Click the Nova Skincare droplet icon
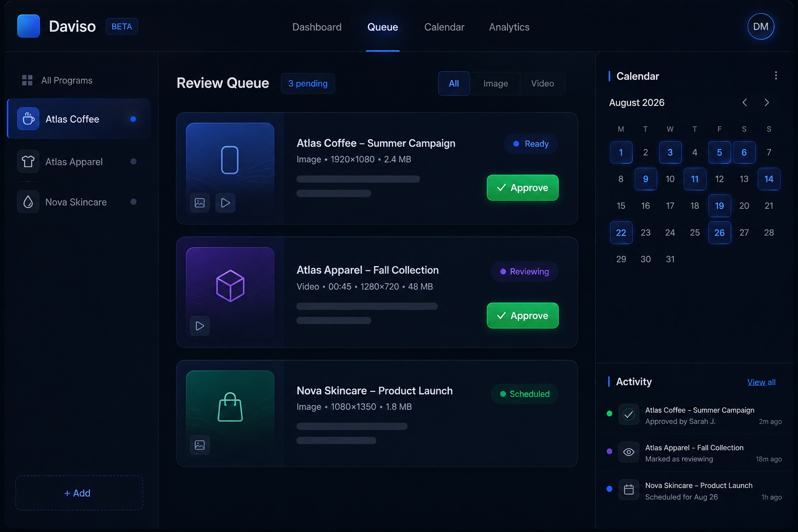This screenshot has width=798, height=532. click(x=28, y=202)
